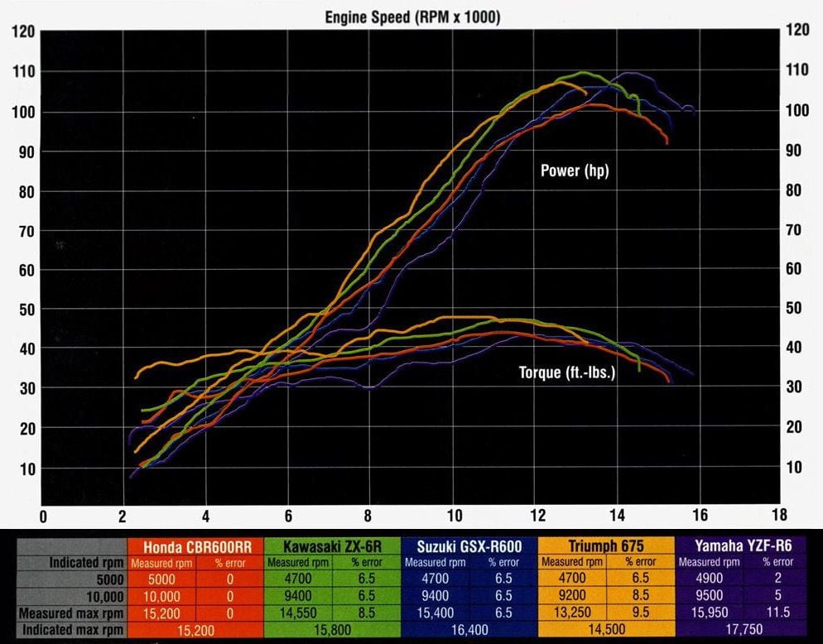Screen dimensions: 823x644
Task: Select the "Torque (ft.-lbs.)" curve label
Action: tap(567, 372)
